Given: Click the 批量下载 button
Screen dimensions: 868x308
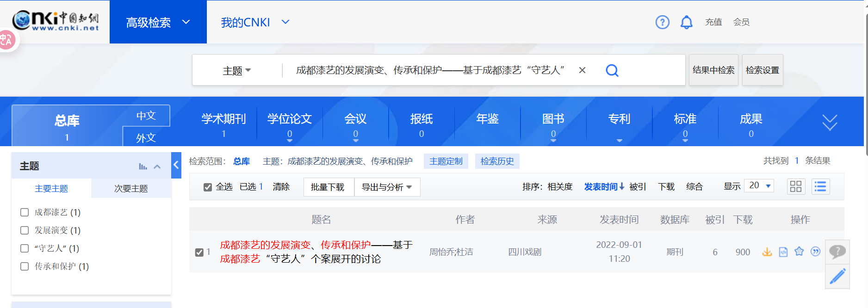Looking at the screenshot, I should [328, 187].
